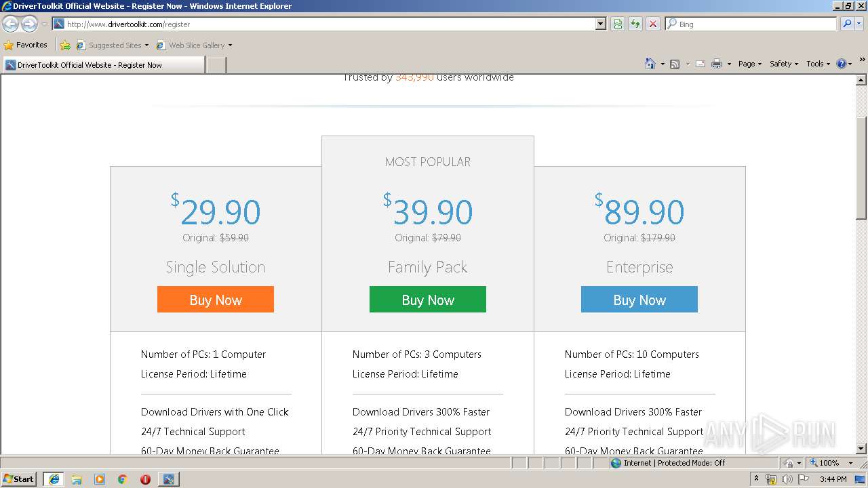Viewport: 868px width, 488px height.
Task: Open search provider dropdown arrow
Action: click(859, 24)
